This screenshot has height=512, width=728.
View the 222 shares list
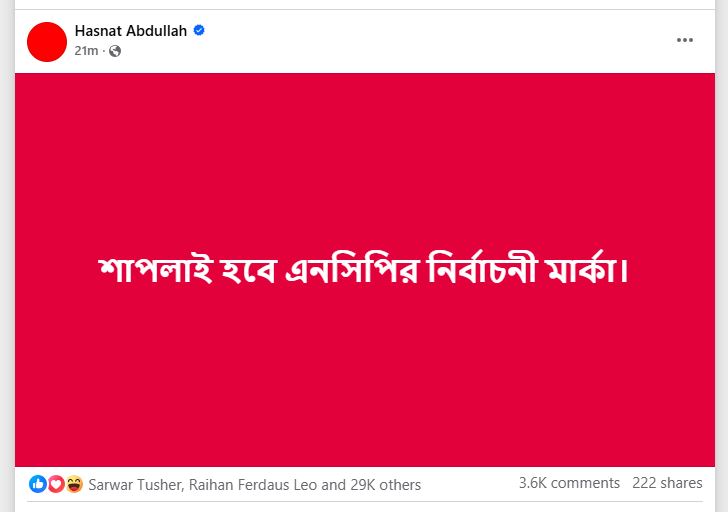pos(667,483)
